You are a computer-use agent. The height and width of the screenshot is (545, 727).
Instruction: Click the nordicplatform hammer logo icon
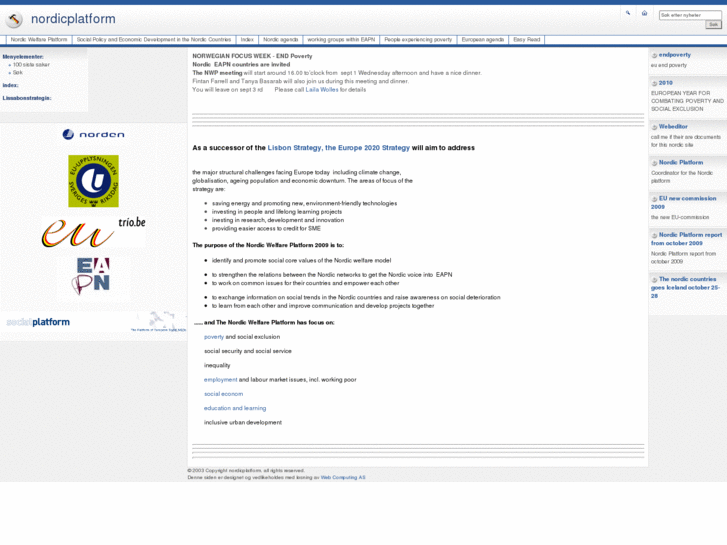(x=14, y=19)
